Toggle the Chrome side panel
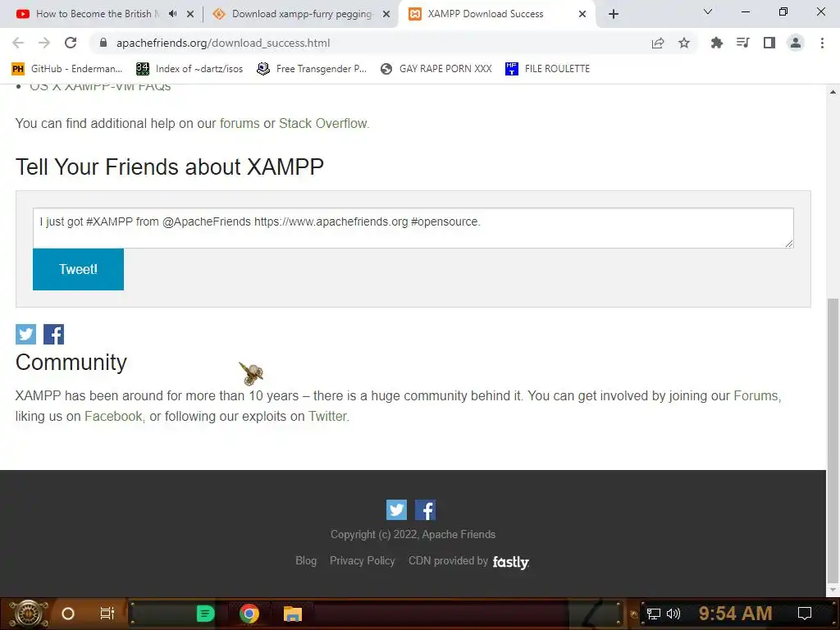 pos(769,43)
